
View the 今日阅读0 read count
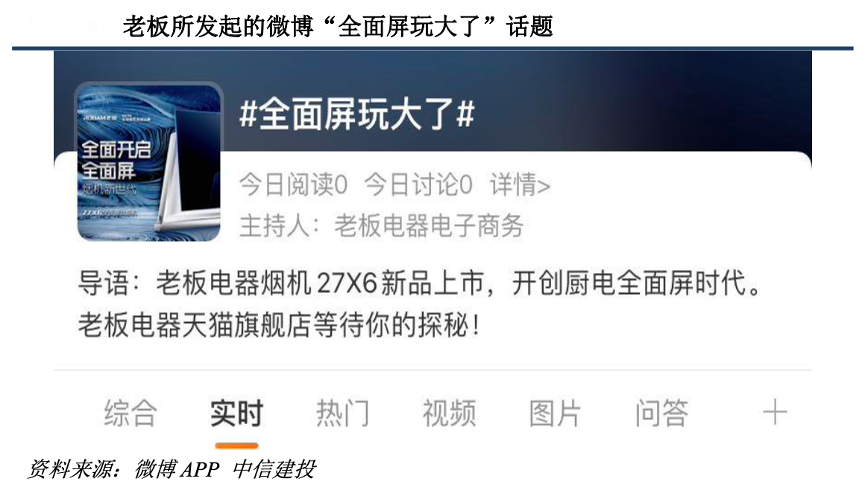tap(293, 185)
